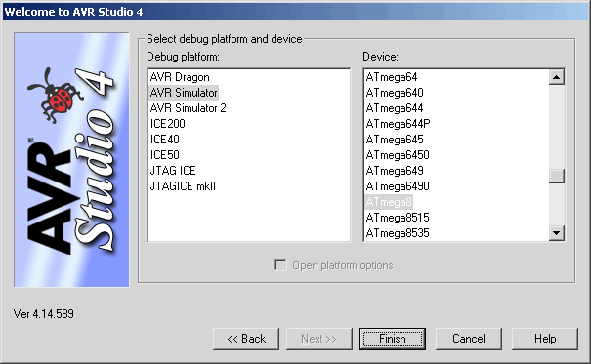Select AVR Simulator 2 platform
Screen dimensions: 591x364
(x=188, y=108)
